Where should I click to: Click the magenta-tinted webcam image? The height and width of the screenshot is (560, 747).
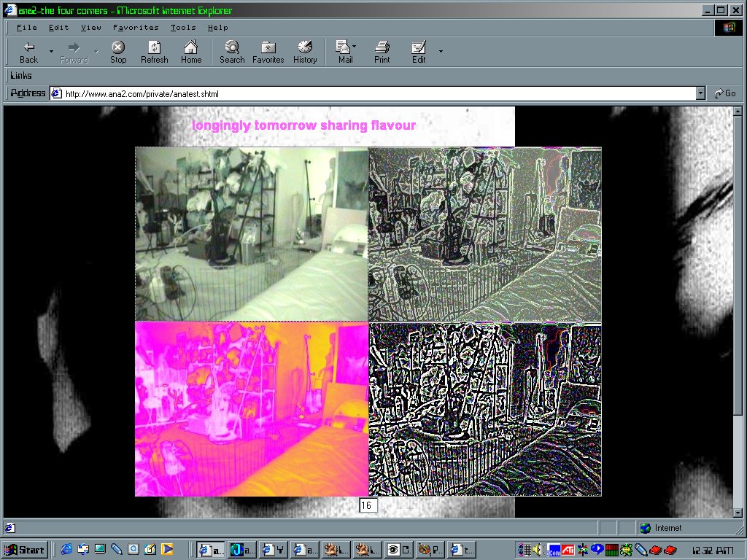tap(252, 409)
